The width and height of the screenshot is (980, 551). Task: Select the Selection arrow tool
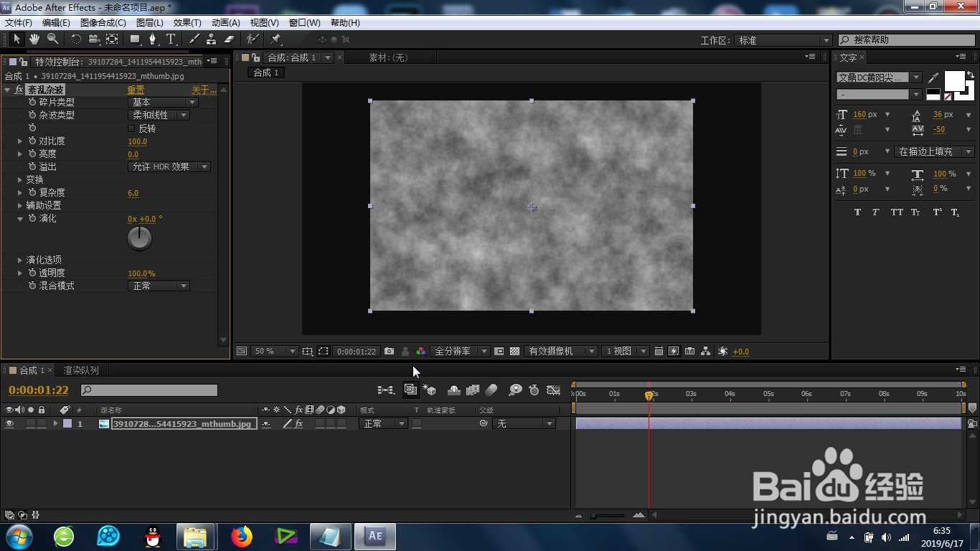(x=17, y=39)
